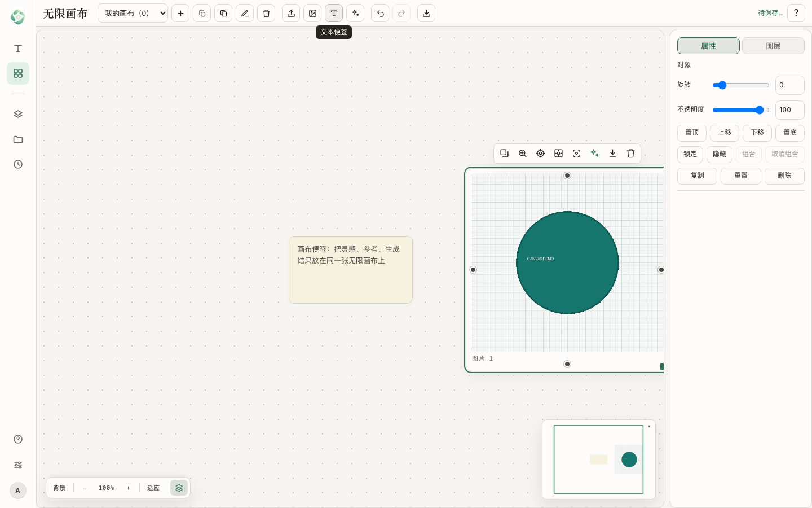The height and width of the screenshot is (508, 812).
Task: Click the trash icon in the top toolbar
Action: [266, 13]
